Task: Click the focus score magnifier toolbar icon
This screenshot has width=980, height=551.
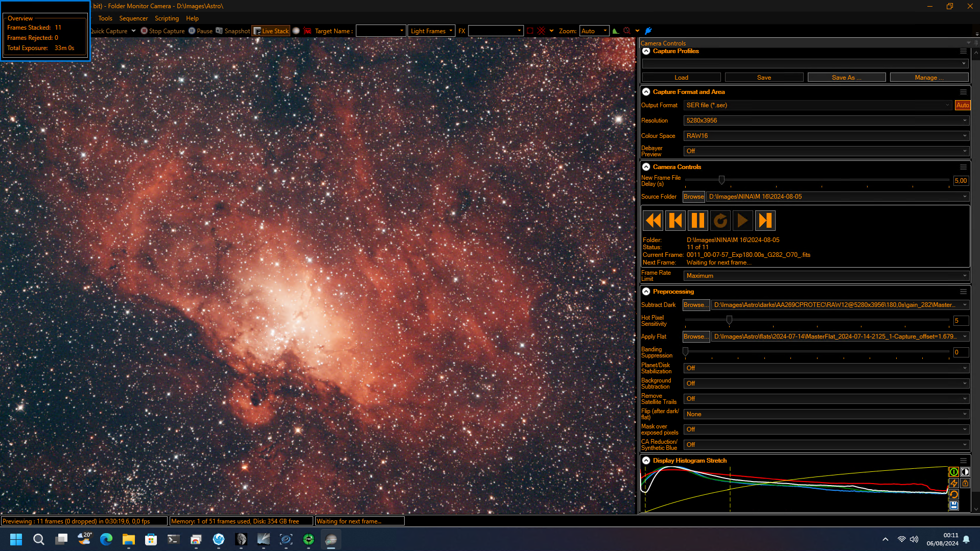Action: point(627,31)
